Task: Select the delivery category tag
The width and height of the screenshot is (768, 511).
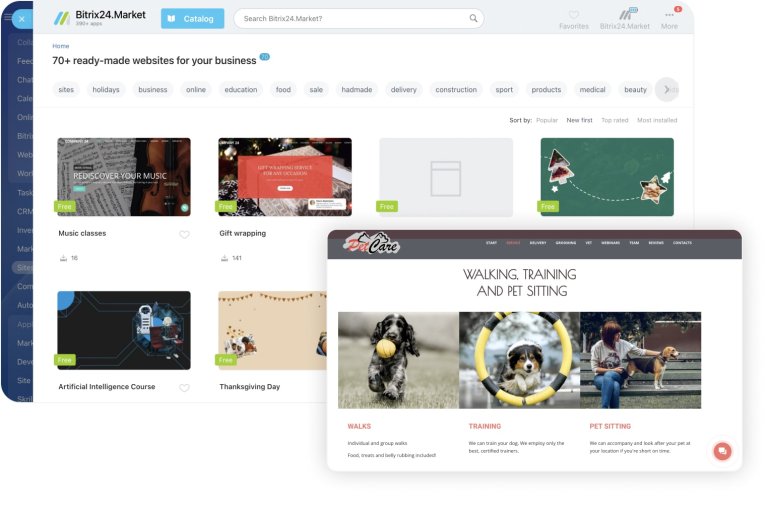Action: coord(404,89)
